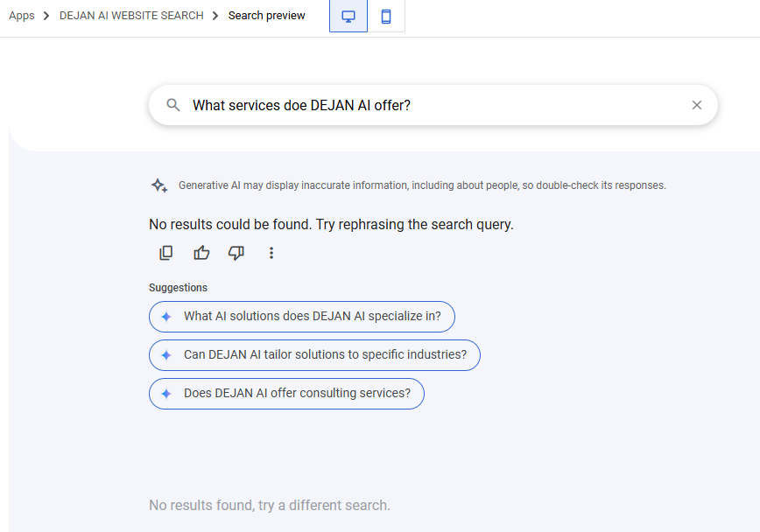Copy the generated answer text
760x532 pixels.
(166, 253)
